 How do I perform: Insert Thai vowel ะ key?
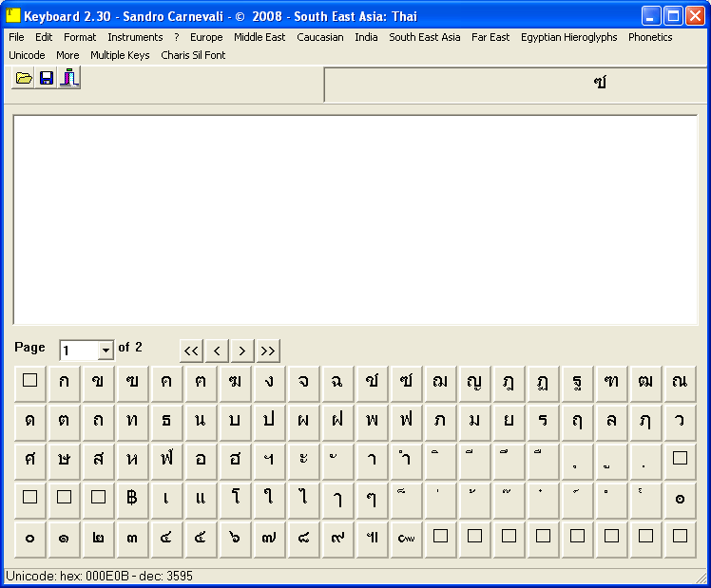point(303,462)
